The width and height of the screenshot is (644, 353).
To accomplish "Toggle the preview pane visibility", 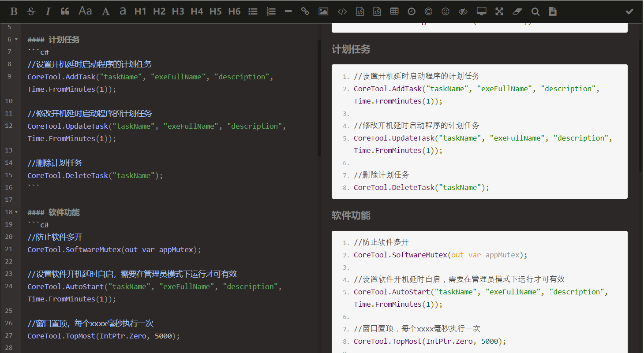I will pos(463,11).
